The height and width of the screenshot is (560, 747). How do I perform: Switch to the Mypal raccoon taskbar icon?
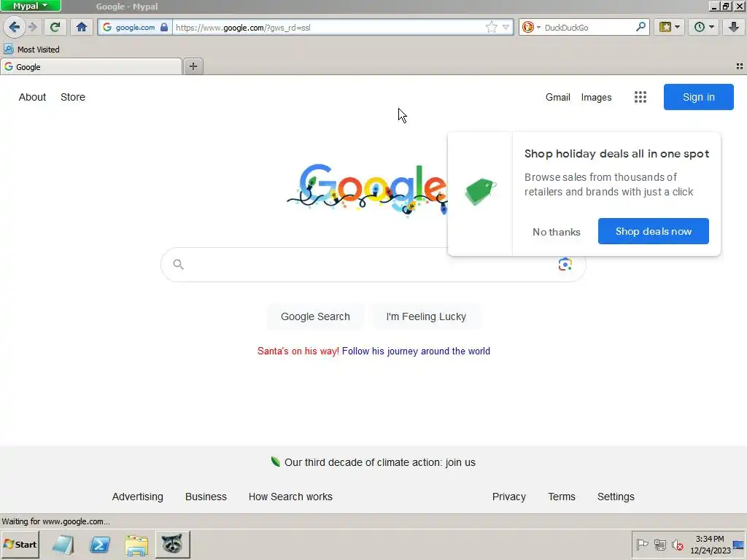click(172, 544)
